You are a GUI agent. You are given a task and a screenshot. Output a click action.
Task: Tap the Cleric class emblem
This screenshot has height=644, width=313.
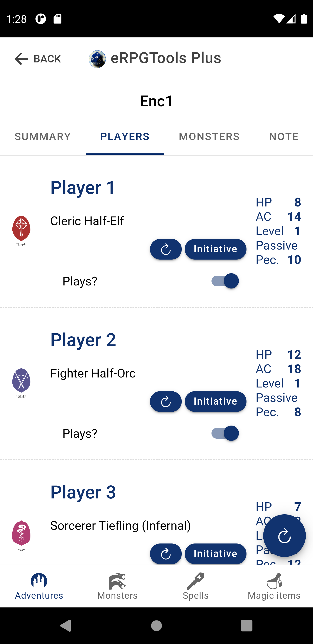(x=21, y=230)
